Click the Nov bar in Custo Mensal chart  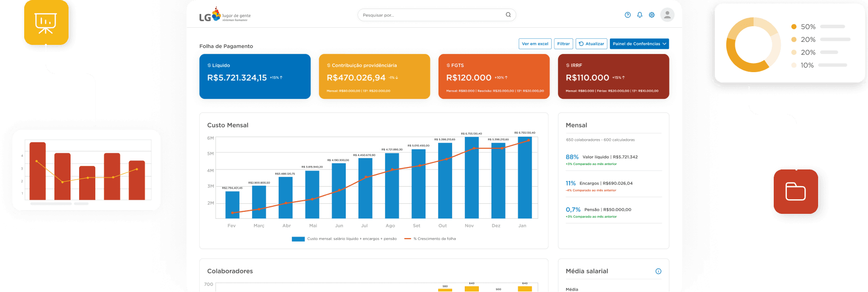(471, 178)
